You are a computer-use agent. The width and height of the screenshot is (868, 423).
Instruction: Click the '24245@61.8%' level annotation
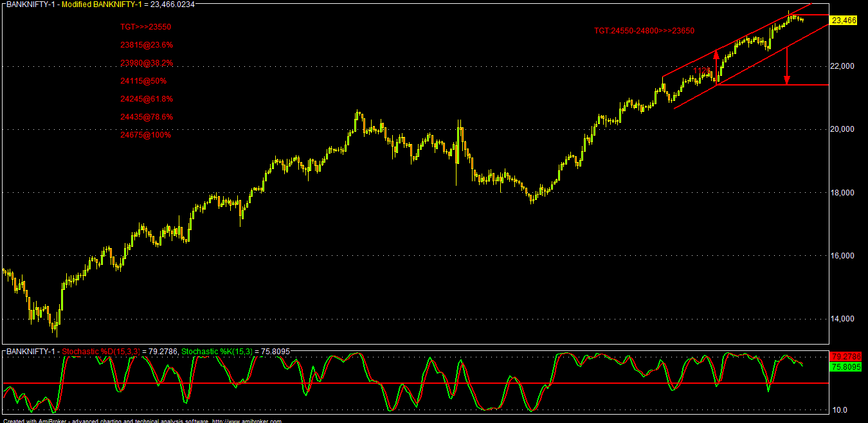(147, 99)
